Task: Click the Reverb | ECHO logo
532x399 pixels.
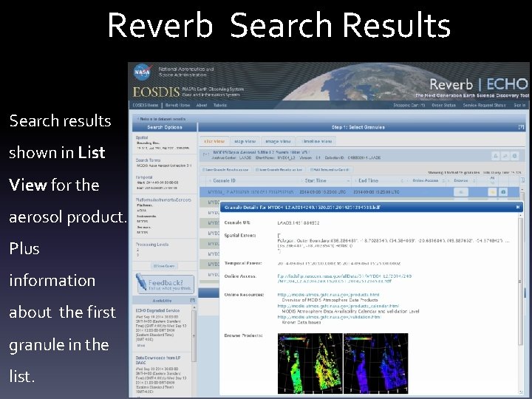Action: (478, 84)
